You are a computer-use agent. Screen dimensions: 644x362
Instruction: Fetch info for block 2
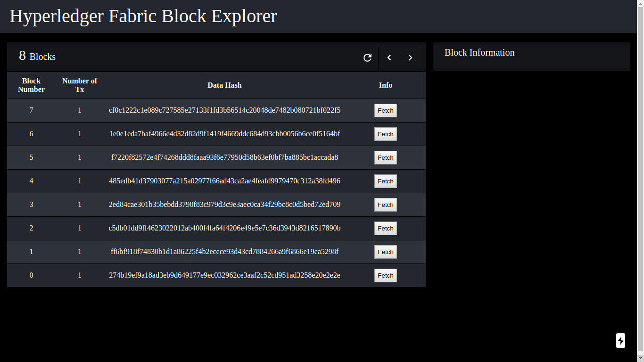coord(385,228)
